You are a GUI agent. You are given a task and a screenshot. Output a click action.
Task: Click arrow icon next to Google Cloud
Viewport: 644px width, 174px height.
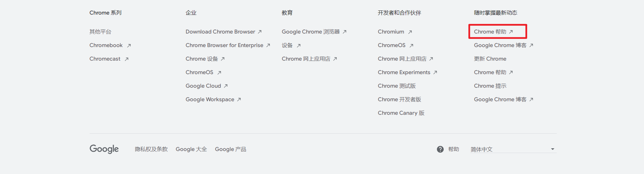226,86
